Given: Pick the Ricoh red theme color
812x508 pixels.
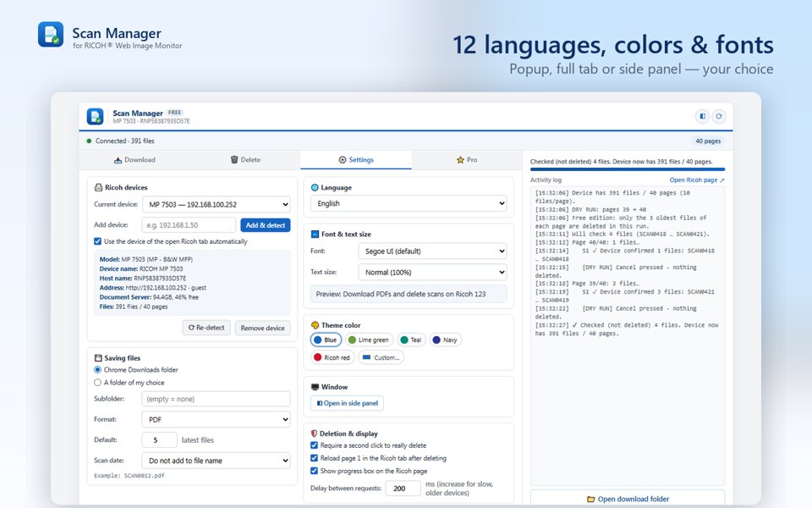Looking at the screenshot, I should [x=332, y=357].
